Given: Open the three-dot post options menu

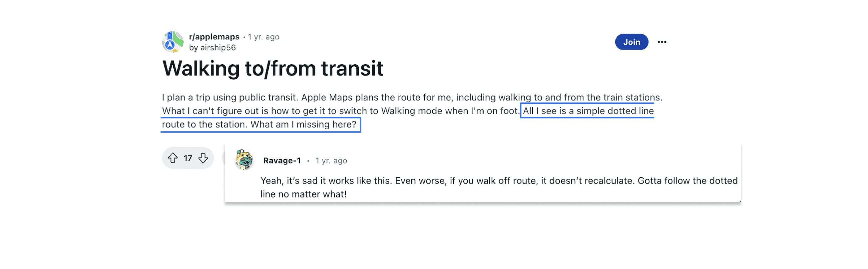Looking at the screenshot, I should click(662, 42).
